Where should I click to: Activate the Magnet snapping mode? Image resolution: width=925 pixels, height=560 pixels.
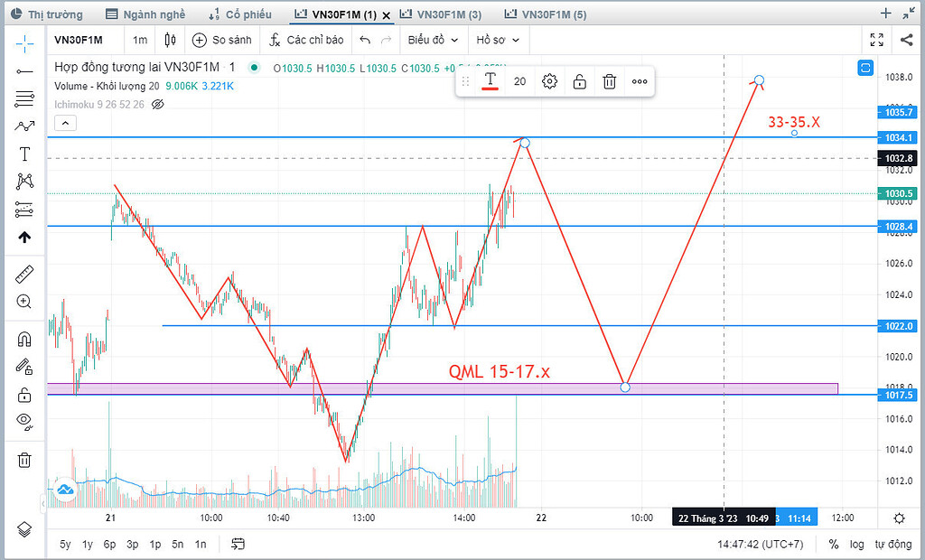(x=23, y=339)
